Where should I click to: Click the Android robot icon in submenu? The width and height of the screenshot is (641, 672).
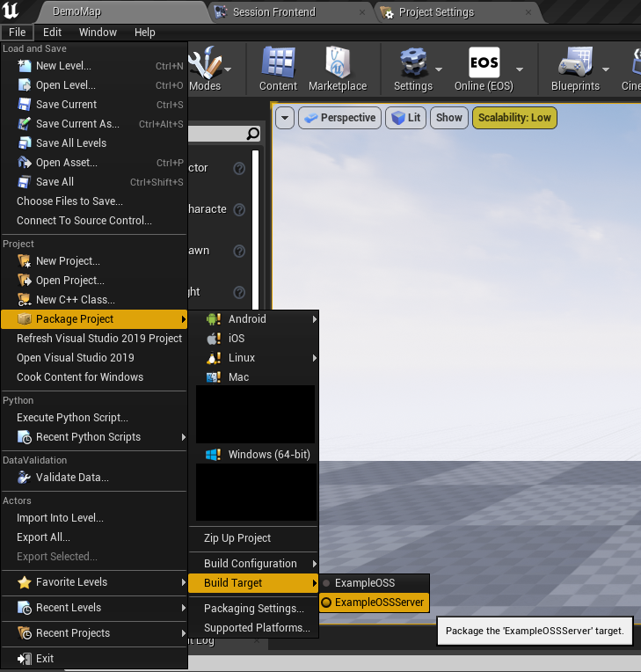[213, 319]
